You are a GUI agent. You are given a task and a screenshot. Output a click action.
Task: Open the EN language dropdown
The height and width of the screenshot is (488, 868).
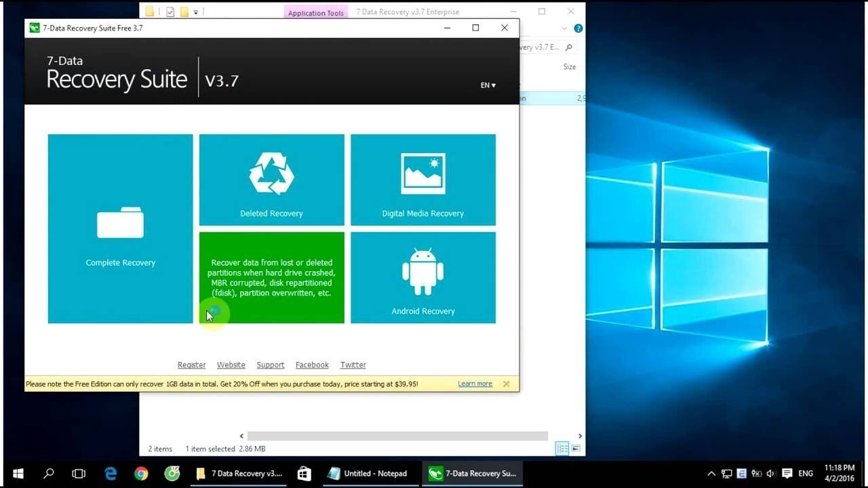coord(488,85)
